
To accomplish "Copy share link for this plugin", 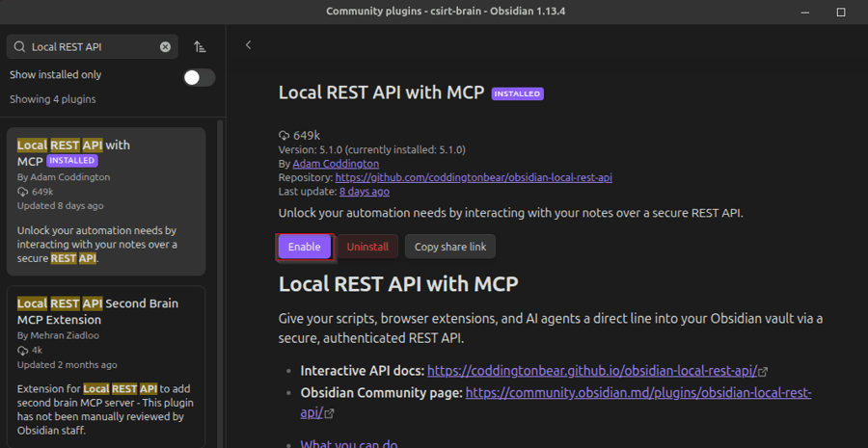I will [x=450, y=247].
